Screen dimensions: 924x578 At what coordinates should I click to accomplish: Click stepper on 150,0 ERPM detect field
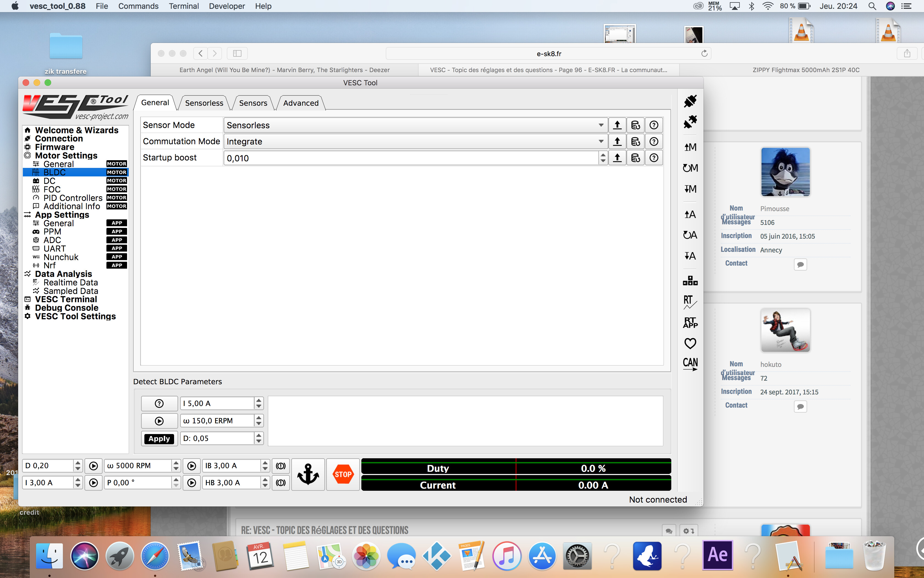[258, 421]
